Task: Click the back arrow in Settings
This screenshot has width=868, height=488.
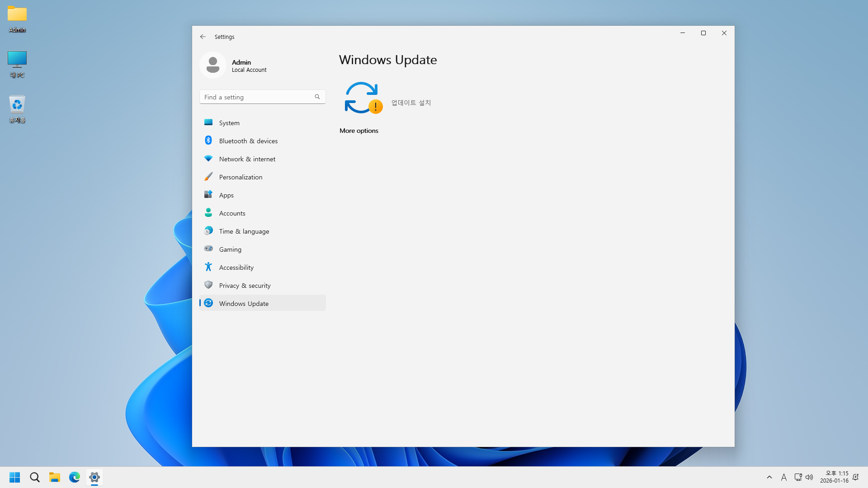Action: point(203,37)
